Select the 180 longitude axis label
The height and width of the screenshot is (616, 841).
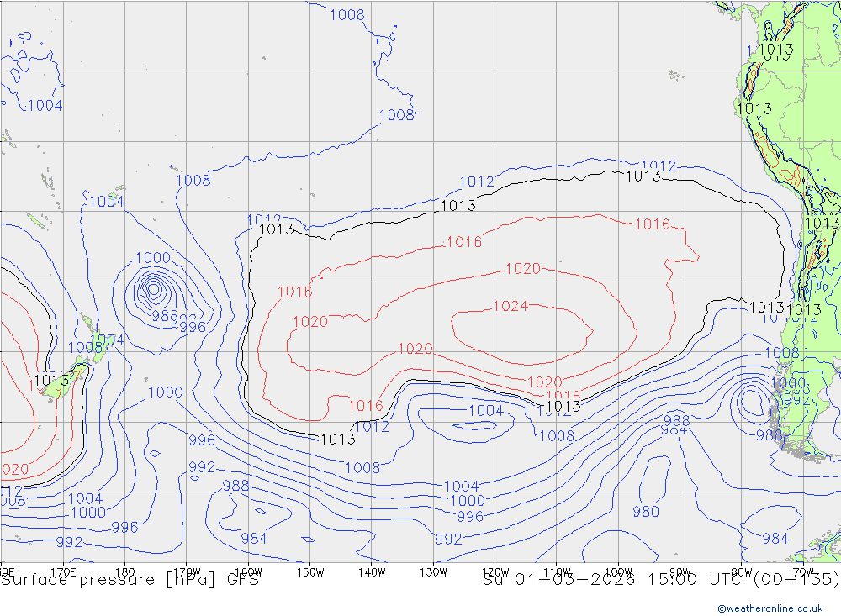point(125,572)
